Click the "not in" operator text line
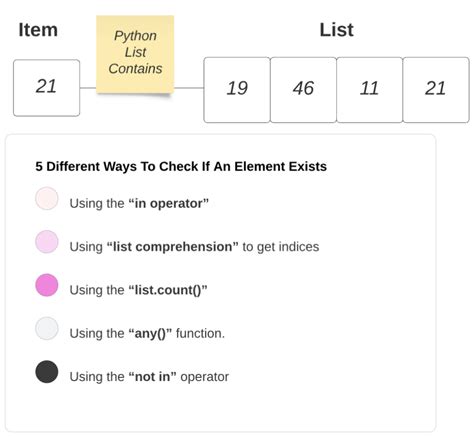The image size is (474, 437). (149, 377)
